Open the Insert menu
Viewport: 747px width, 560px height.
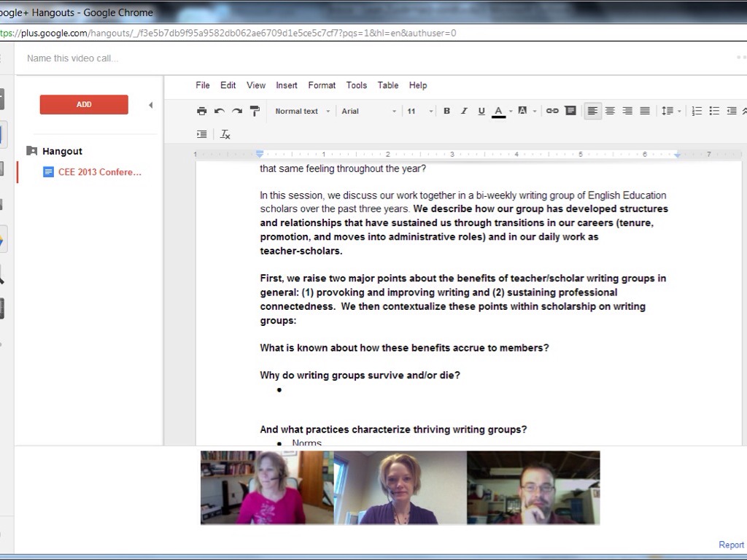(x=286, y=85)
